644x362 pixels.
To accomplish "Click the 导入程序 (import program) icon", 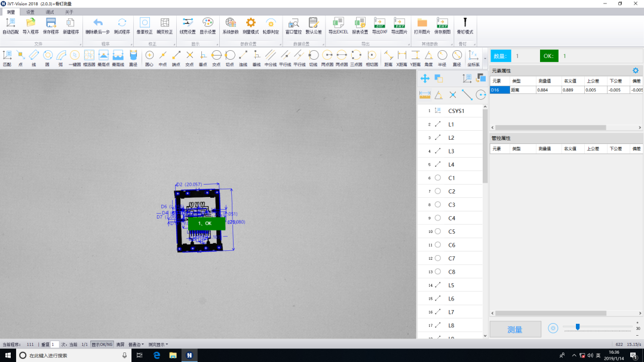I will coord(30,24).
